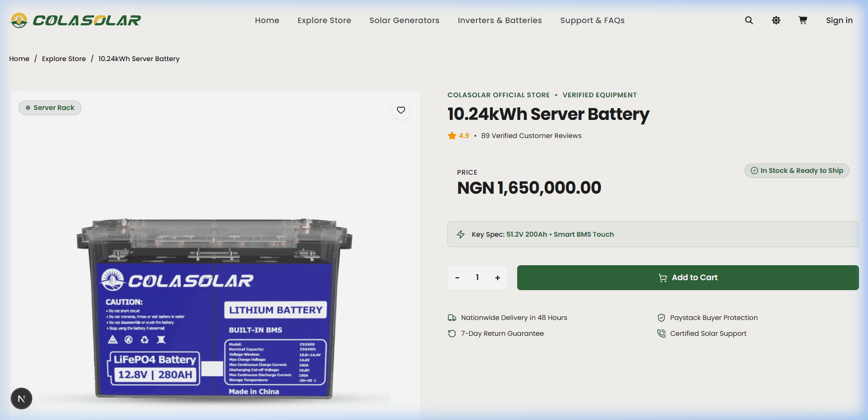Click the 7-Day Return Guarantee text
Viewport: 868px width, 420px height.
[502, 334]
